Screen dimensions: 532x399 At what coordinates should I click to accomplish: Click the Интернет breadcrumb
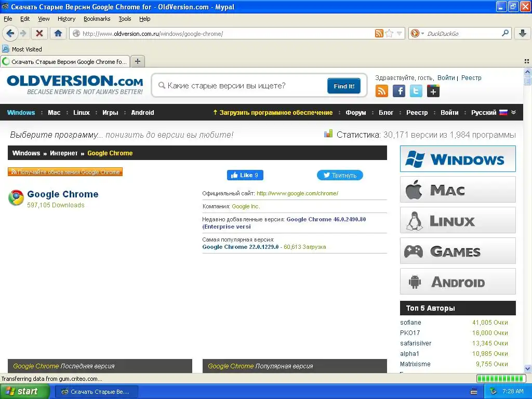[x=64, y=153]
